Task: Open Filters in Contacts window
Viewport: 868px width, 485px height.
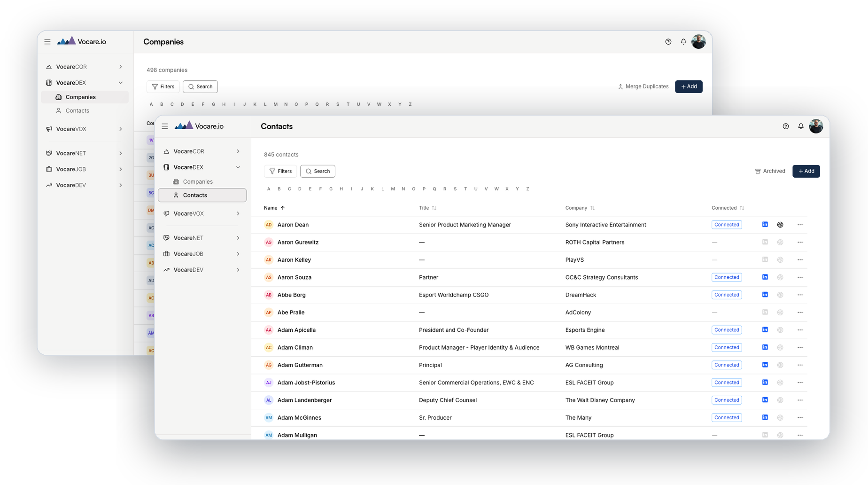Action: point(280,171)
